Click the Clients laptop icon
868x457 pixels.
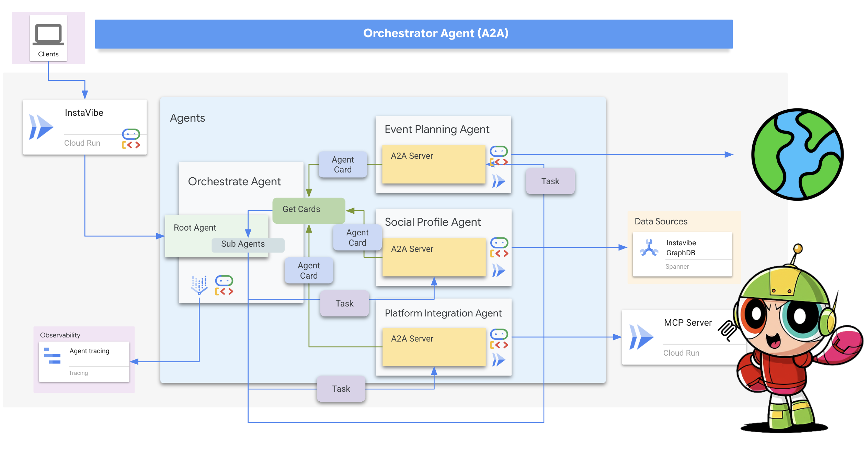coord(48,34)
